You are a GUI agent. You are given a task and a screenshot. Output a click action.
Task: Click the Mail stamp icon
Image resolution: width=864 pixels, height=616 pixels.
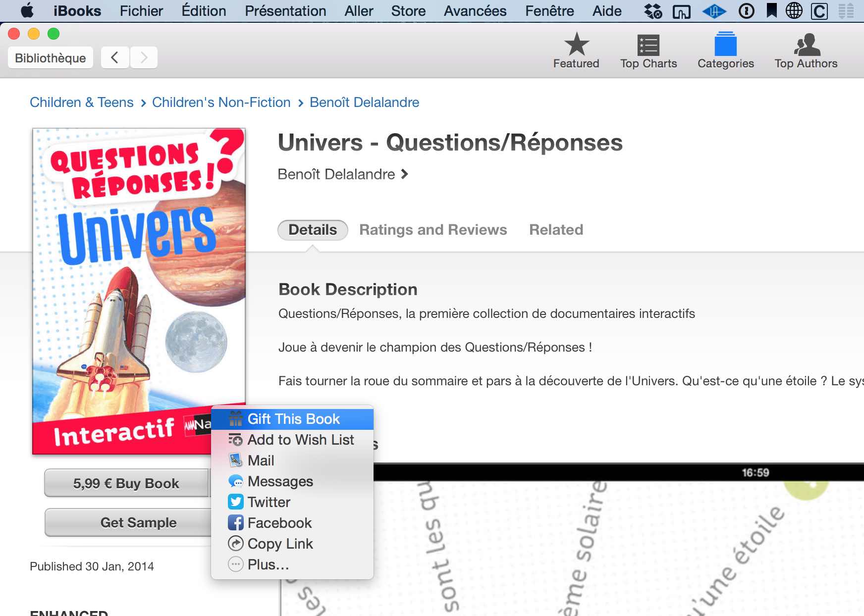235,460
